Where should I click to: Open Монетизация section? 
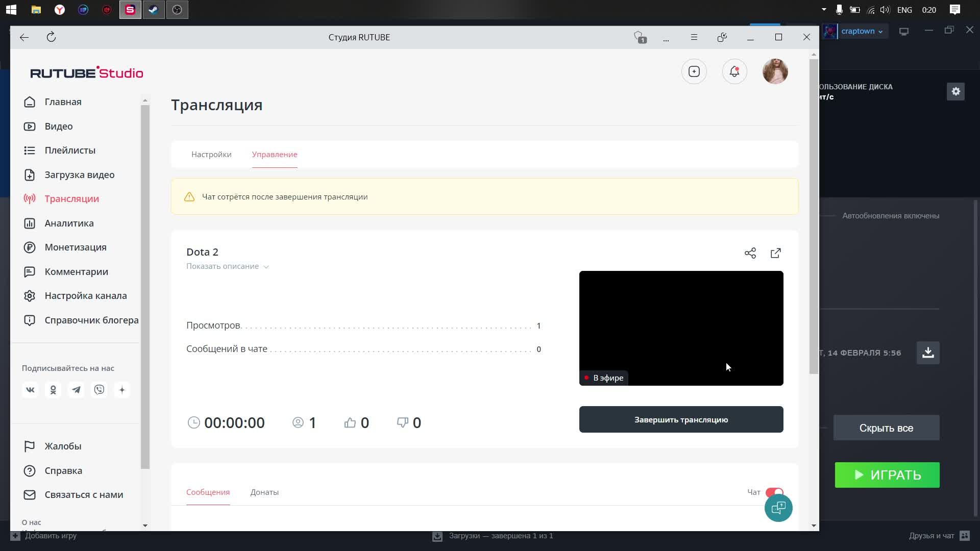[75, 247]
